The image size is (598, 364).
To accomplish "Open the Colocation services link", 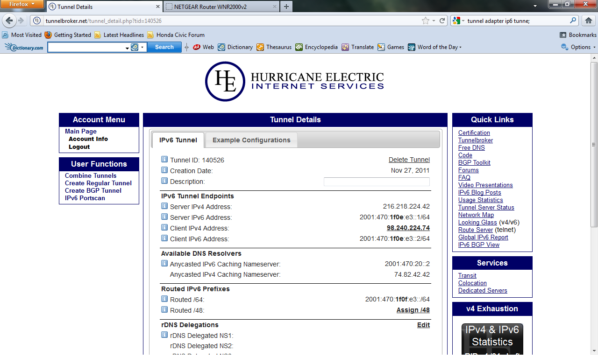I will 472,283.
